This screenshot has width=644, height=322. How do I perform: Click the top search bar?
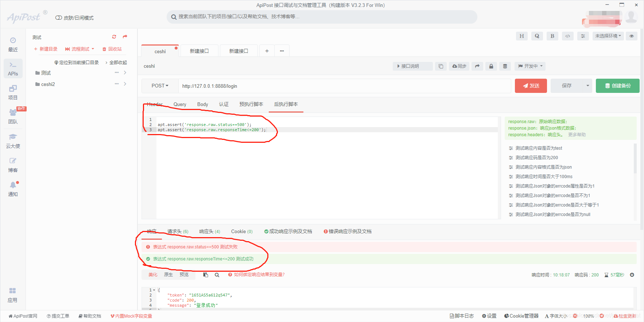point(322,17)
